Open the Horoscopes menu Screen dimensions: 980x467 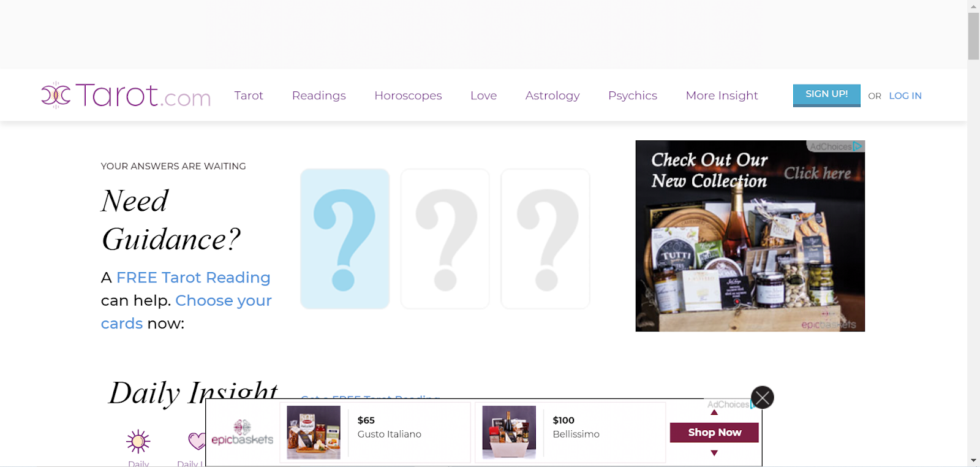pyautogui.click(x=408, y=96)
